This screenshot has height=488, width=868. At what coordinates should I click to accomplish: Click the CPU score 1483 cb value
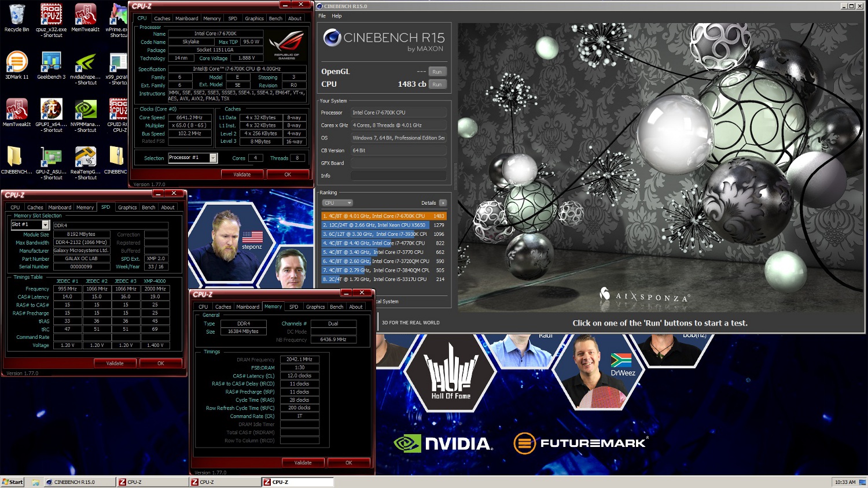(411, 84)
